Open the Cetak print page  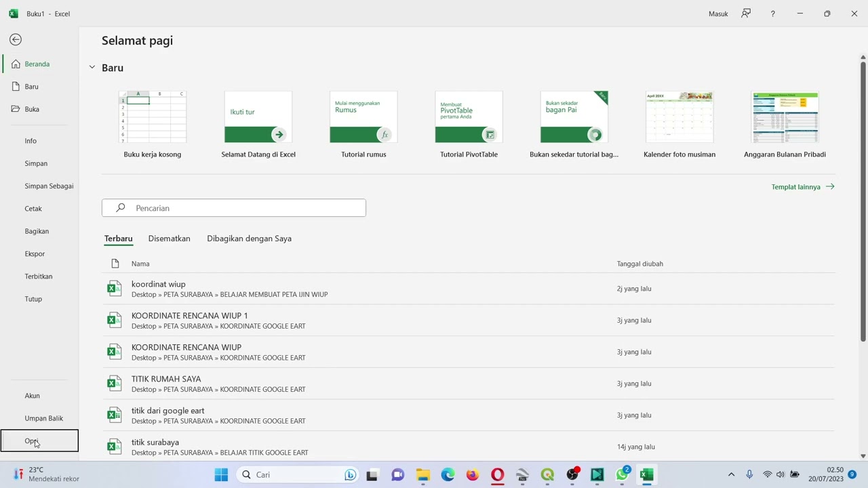pyautogui.click(x=39, y=209)
